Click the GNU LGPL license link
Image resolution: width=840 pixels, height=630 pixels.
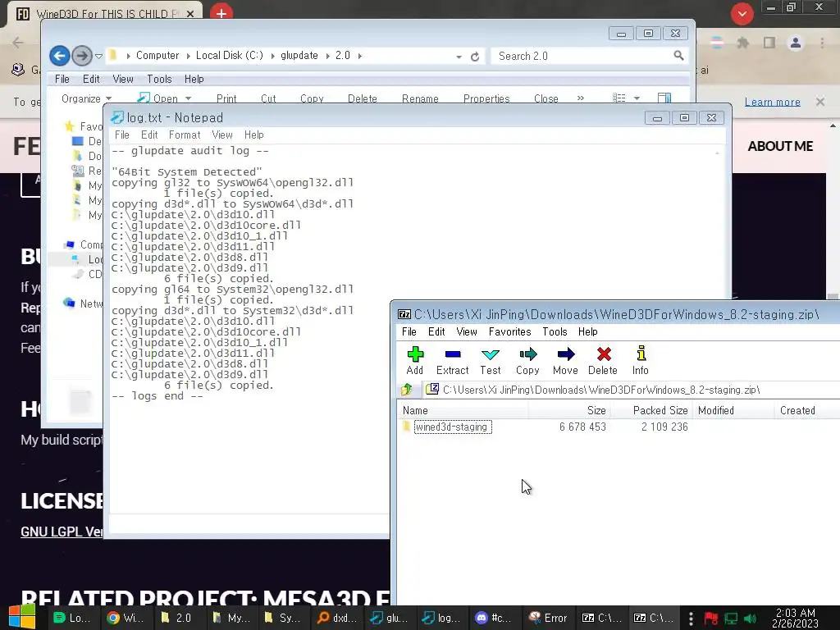(62, 532)
